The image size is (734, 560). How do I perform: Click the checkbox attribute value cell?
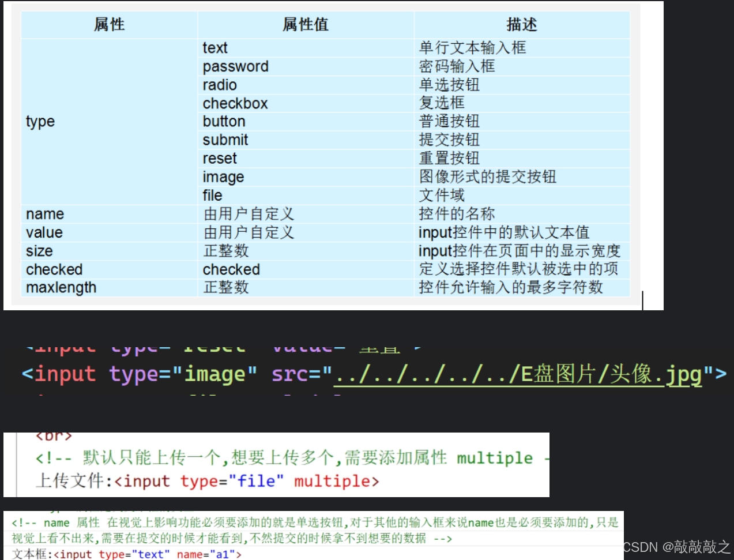(x=235, y=103)
